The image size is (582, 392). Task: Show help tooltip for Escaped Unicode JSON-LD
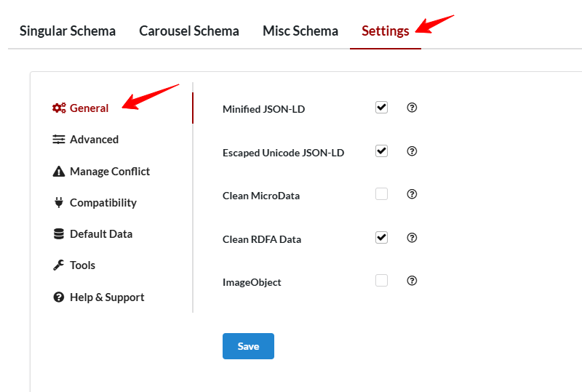[412, 151]
